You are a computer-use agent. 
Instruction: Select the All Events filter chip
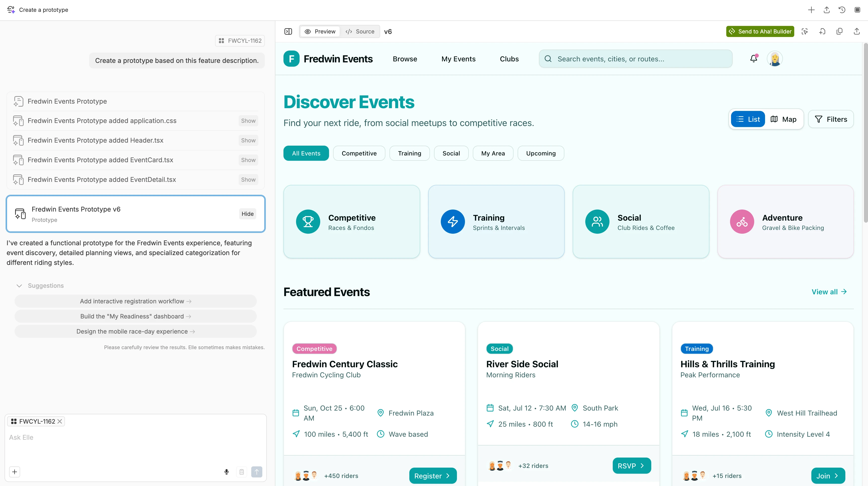coord(306,153)
